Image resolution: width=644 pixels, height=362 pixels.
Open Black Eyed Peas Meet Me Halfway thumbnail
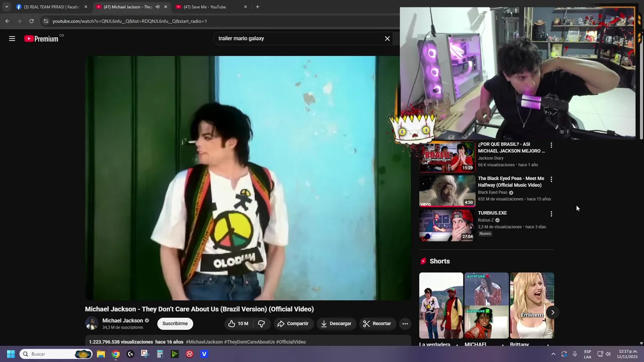[x=447, y=191]
